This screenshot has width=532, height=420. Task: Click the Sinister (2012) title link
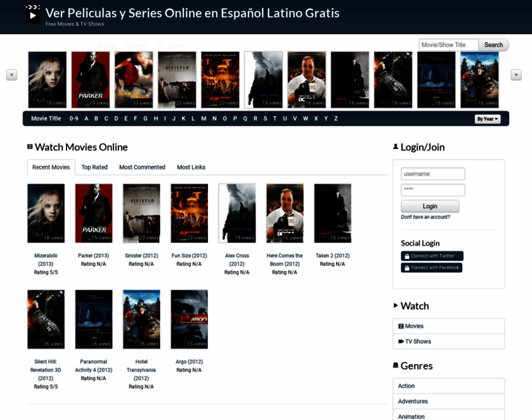pyautogui.click(x=141, y=255)
